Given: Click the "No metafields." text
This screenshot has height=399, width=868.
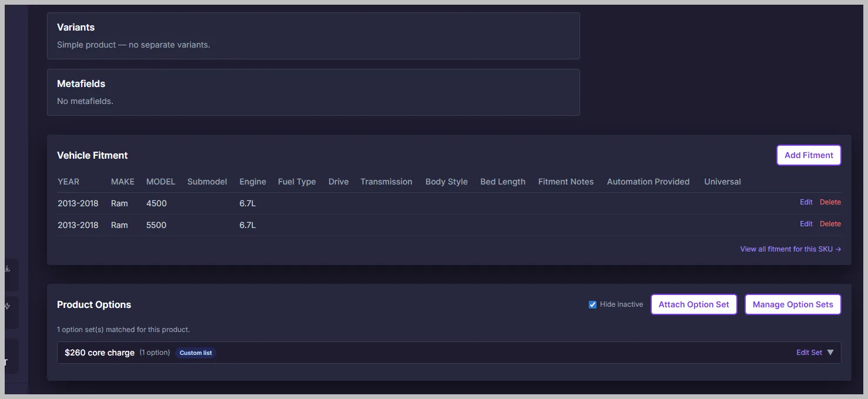Looking at the screenshot, I should click(x=85, y=101).
